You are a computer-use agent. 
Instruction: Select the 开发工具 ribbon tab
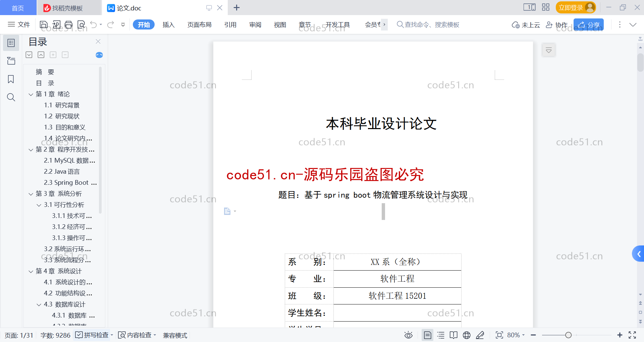point(337,24)
